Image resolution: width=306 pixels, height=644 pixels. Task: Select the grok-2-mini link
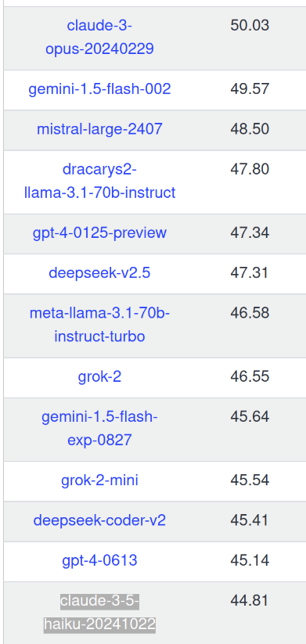pos(99,480)
